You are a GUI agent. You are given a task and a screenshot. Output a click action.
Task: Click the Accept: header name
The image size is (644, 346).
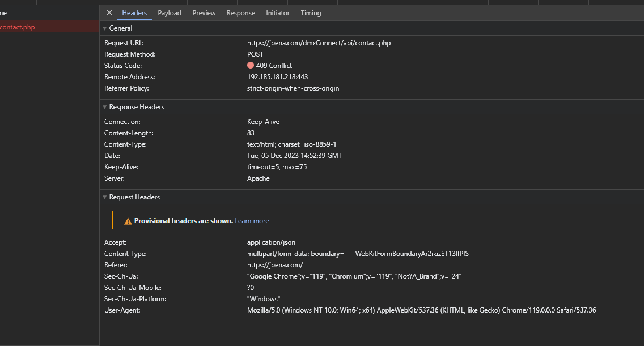tap(116, 242)
